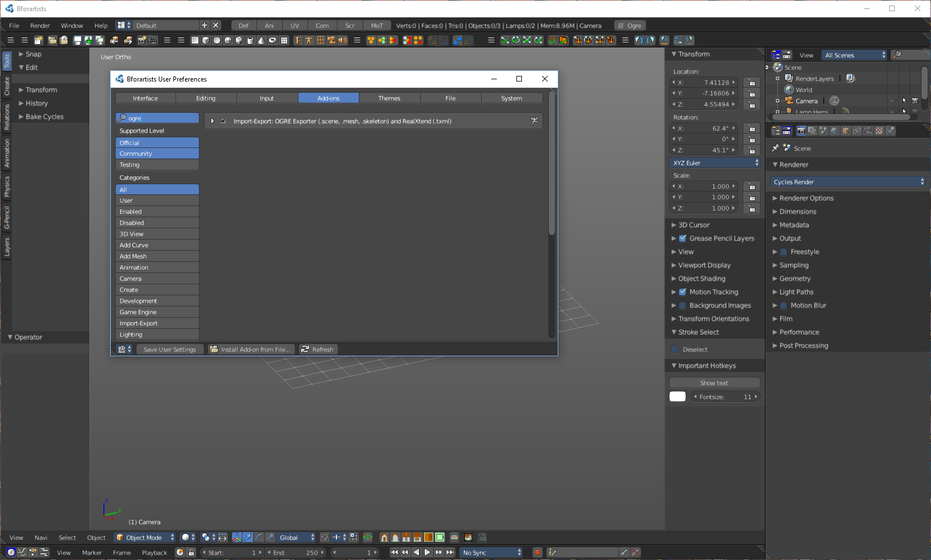
Task: Click the white color swatch under Show text
Action: click(x=677, y=397)
